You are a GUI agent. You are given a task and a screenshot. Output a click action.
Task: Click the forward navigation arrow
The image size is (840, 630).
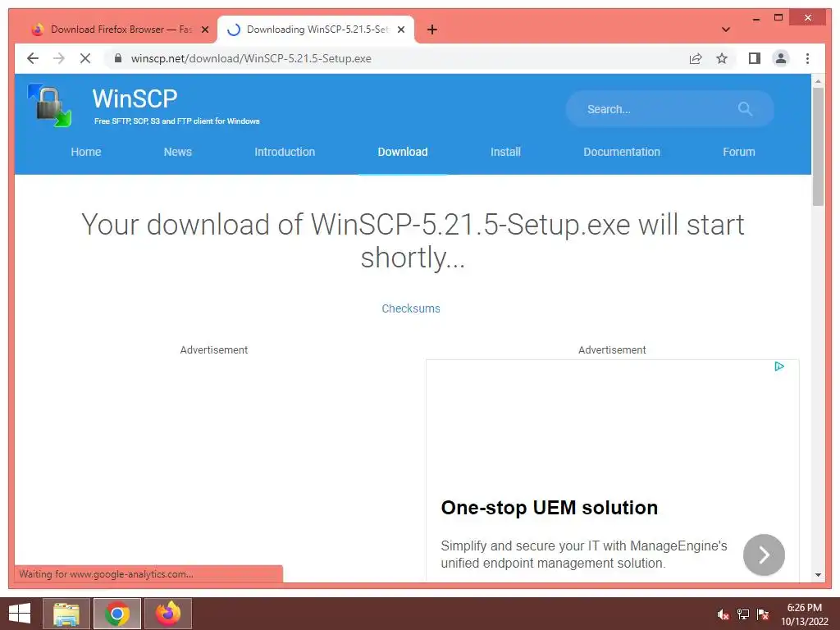pos(59,58)
